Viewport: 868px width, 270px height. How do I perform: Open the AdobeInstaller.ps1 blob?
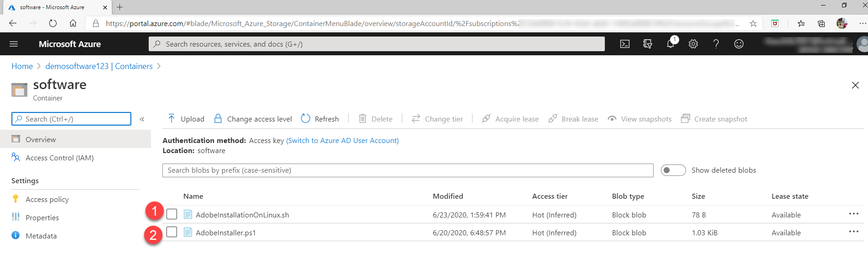coord(226,233)
